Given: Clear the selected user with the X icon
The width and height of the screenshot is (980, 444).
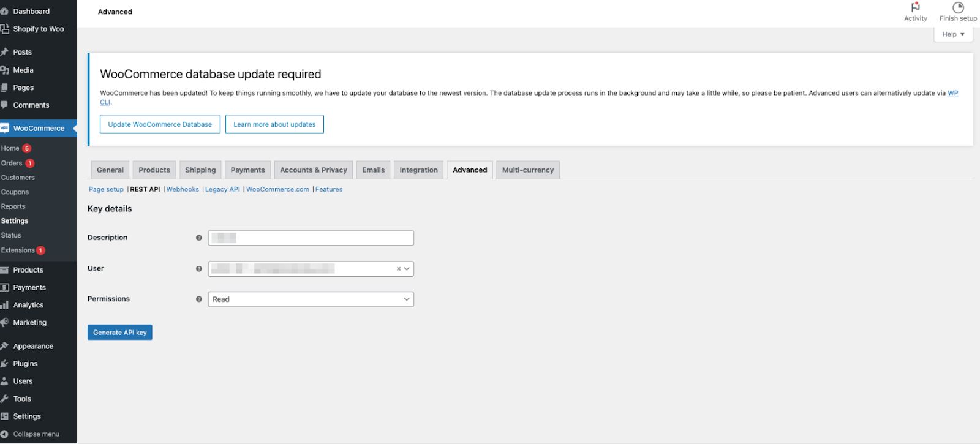Looking at the screenshot, I should (398, 269).
